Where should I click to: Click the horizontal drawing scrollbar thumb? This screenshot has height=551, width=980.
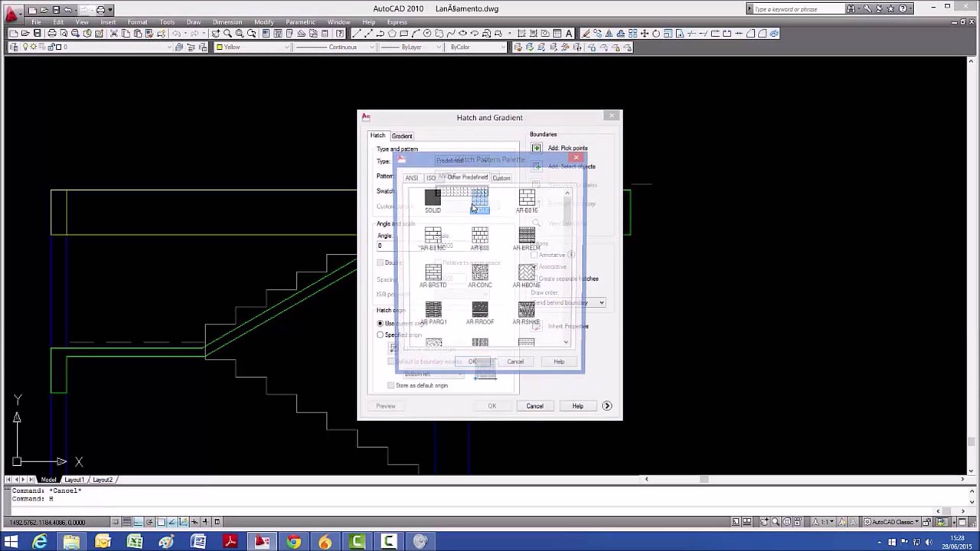703,480
